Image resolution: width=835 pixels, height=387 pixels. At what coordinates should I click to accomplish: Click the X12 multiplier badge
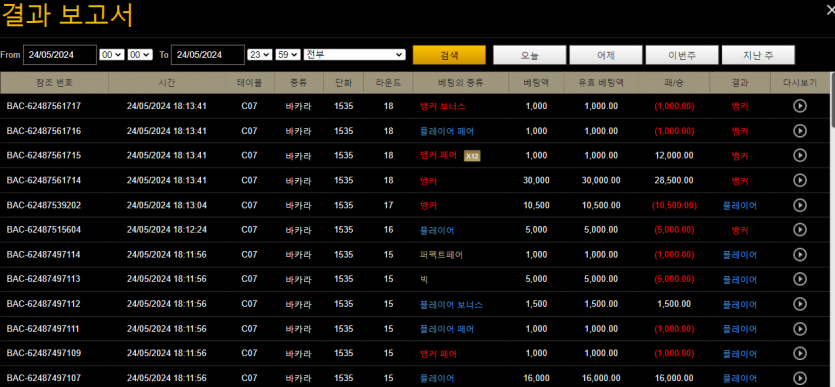[472, 155]
